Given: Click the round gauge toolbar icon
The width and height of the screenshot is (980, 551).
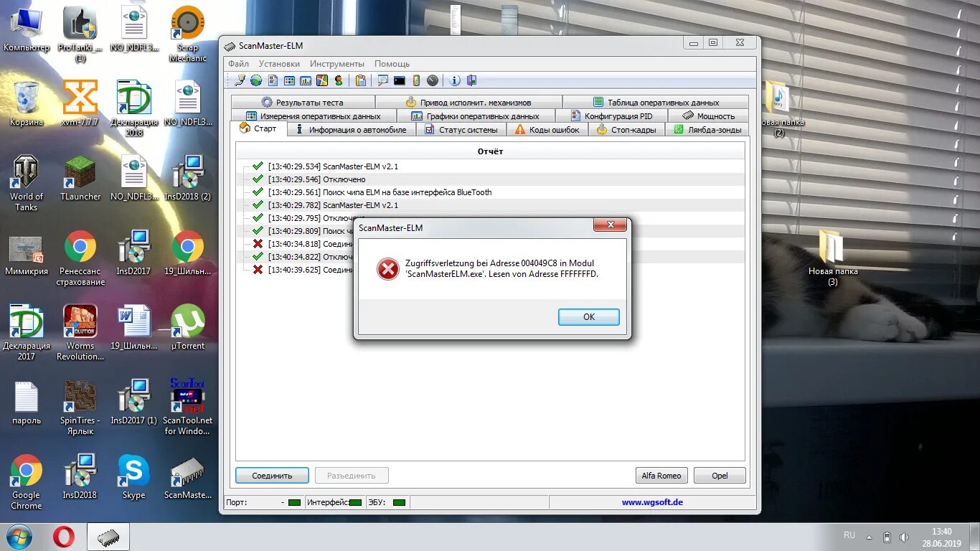Looking at the screenshot, I should coord(433,81).
